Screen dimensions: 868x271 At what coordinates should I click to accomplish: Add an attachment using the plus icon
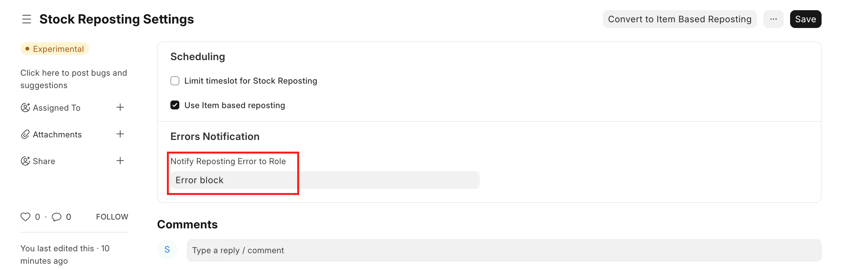120,134
